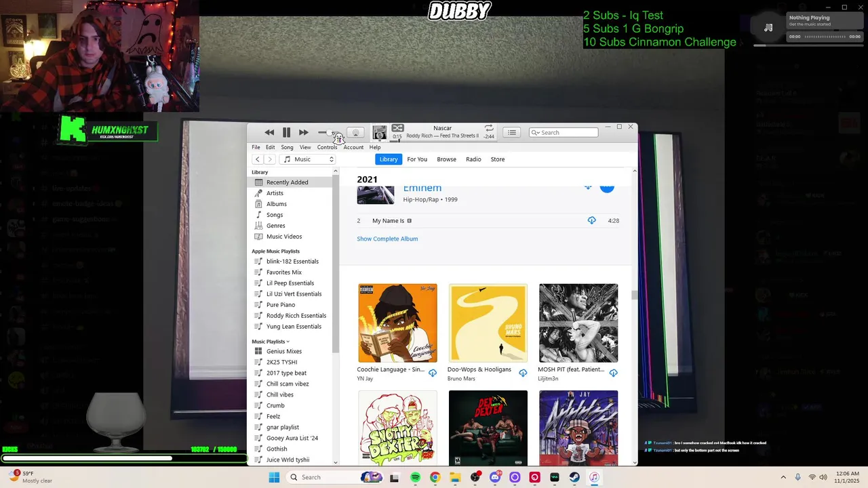This screenshot has height=488, width=868.
Task: Collapse the Music Playlists section chevron
Action: click(288, 342)
